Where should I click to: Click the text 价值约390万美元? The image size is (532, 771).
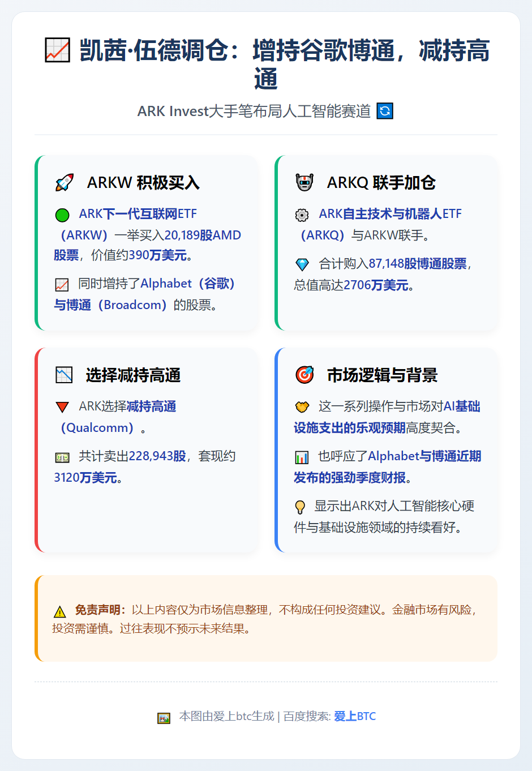pyautogui.click(x=139, y=255)
